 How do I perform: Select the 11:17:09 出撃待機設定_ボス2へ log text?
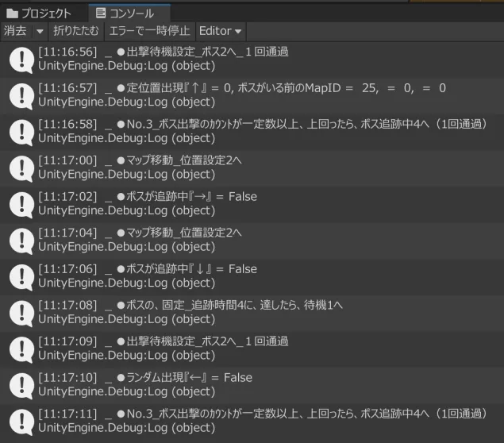(164, 341)
